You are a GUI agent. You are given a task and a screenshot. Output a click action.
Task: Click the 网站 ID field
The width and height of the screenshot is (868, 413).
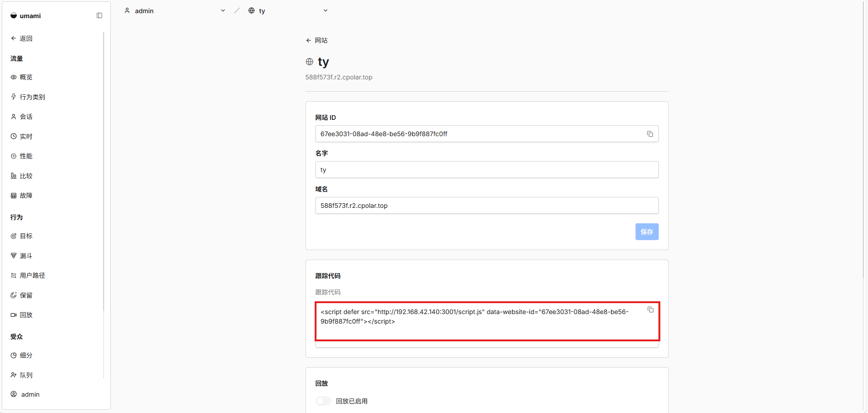[x=487, y=134]
